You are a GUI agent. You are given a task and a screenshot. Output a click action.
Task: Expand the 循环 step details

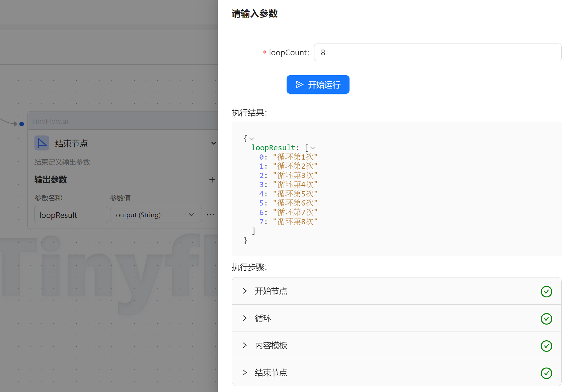[245, 318]
